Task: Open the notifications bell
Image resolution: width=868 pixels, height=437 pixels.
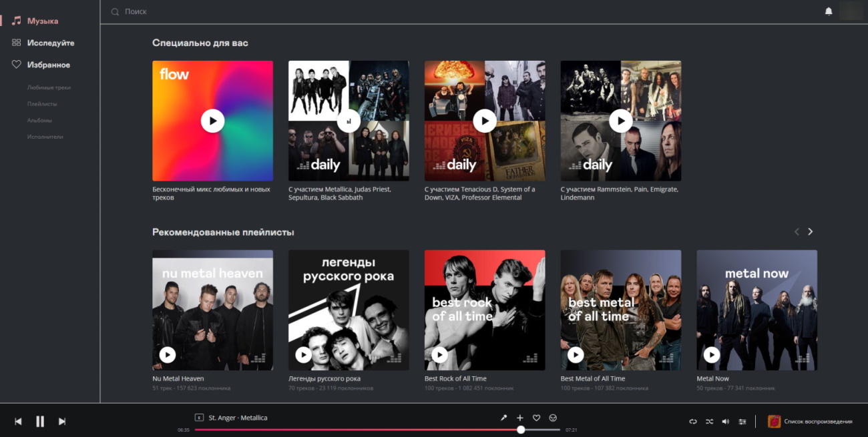Action: tap(828, 11)
